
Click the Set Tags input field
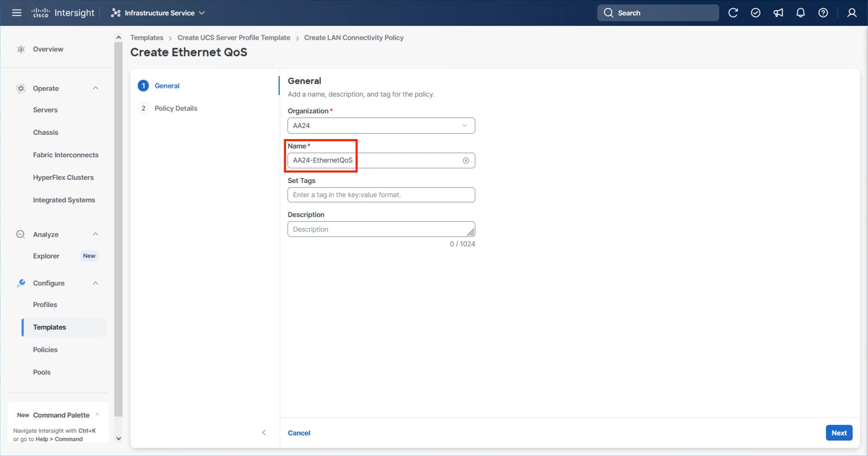[381, 195]
